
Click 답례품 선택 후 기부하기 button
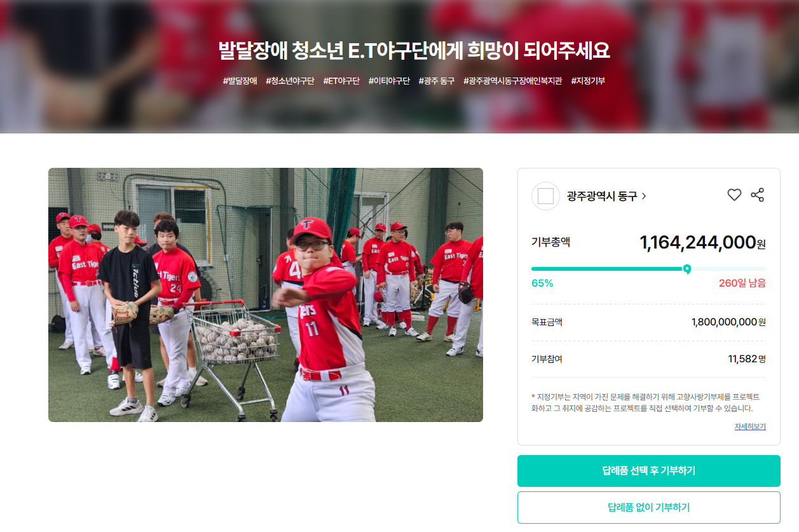coord(648,471)
